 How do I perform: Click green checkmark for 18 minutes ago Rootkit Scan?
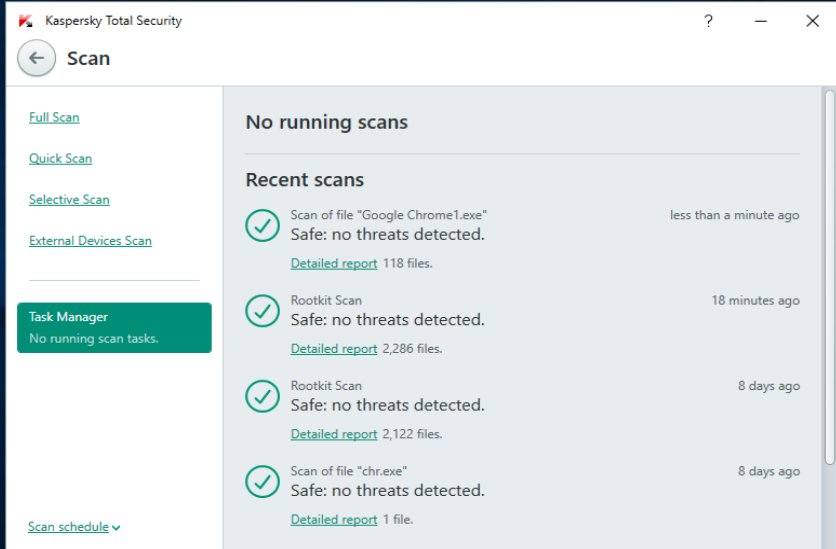point(262,311)
